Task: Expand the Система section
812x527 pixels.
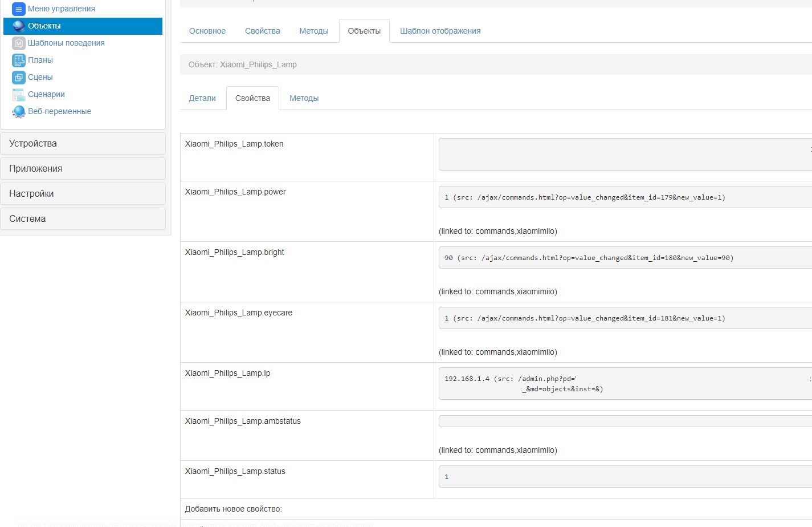Action: (x=83, y=219)
